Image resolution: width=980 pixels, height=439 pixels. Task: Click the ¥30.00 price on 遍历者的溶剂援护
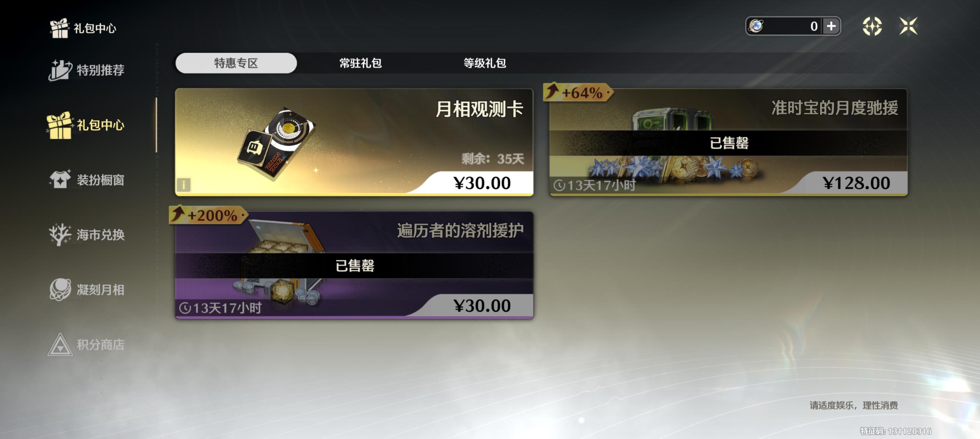click(x=482, y=306)
